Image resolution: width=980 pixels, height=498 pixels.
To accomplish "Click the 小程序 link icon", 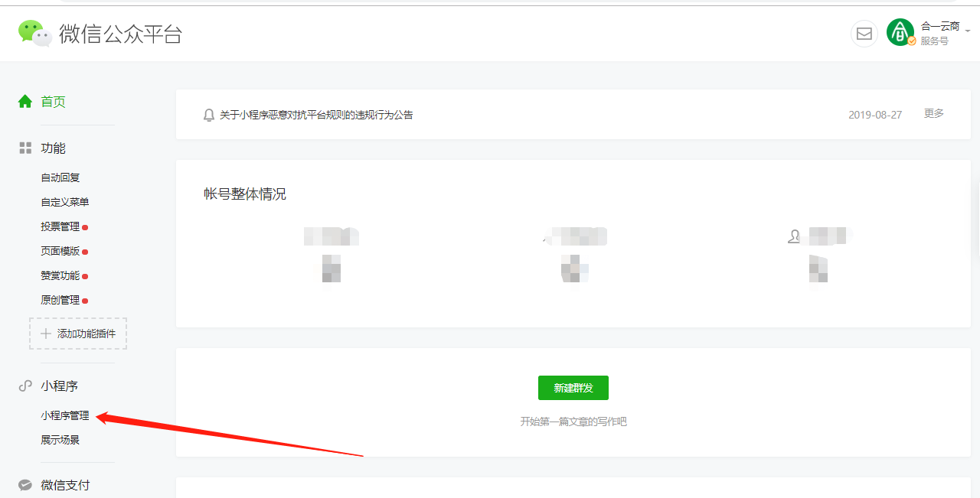I will pos(25,386).
